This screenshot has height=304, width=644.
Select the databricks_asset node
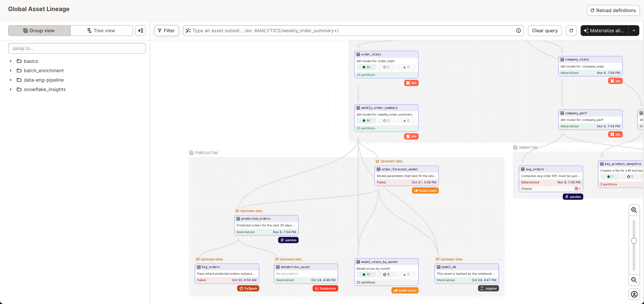306,274
